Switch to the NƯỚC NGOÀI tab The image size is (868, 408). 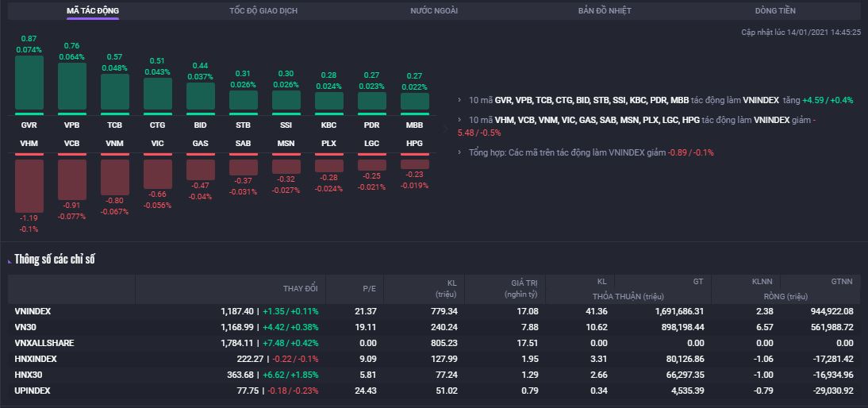click(434, 11)
